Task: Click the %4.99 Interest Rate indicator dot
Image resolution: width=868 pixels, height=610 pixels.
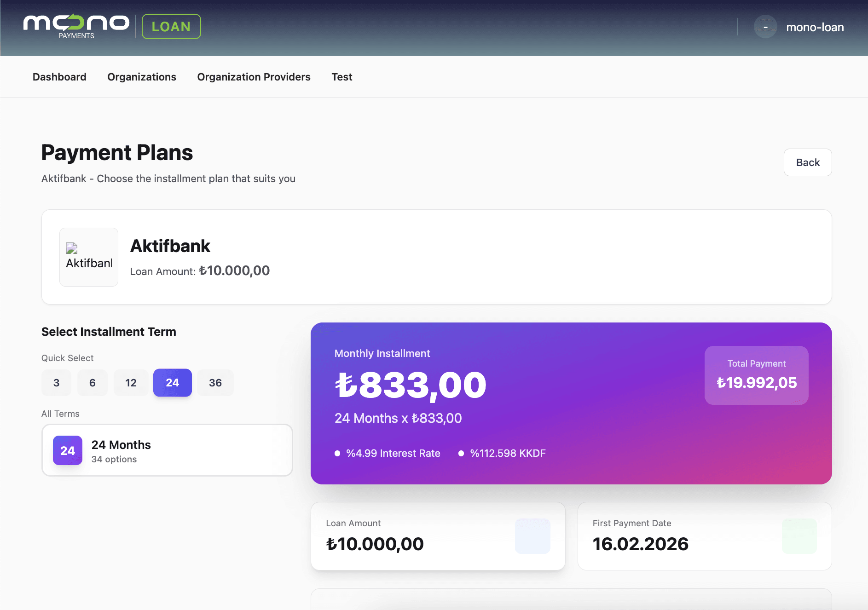Action: click(337, 453)
